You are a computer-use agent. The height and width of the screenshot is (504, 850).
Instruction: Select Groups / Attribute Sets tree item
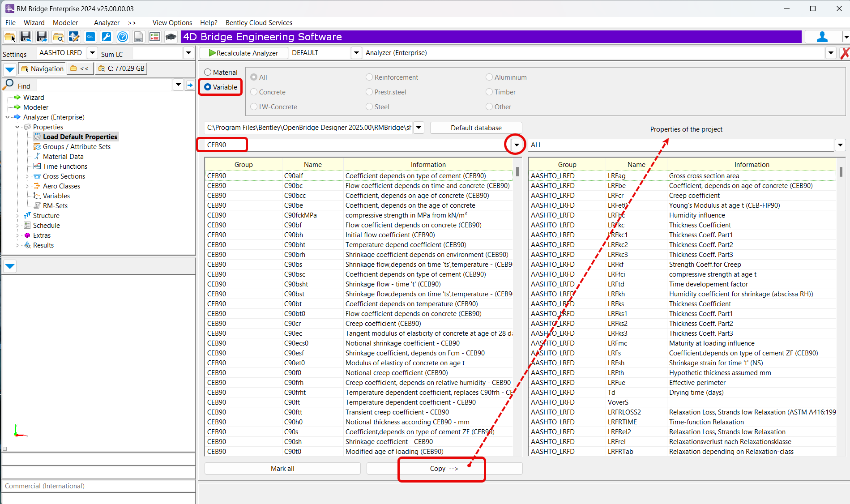77,147
